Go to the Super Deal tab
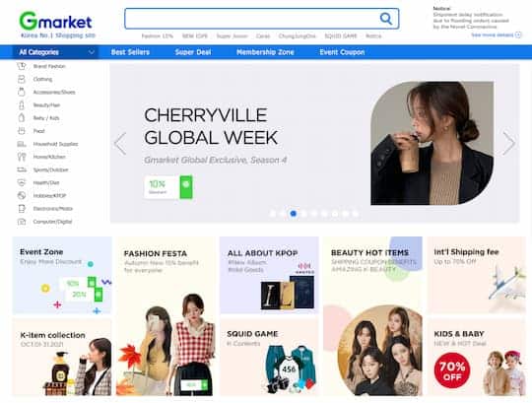This screenshot has width=532, height=403. coord(193,52)
